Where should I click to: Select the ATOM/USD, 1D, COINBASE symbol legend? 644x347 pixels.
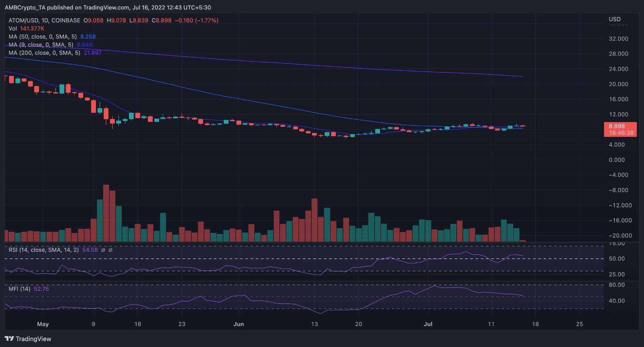tap(44, 20)
